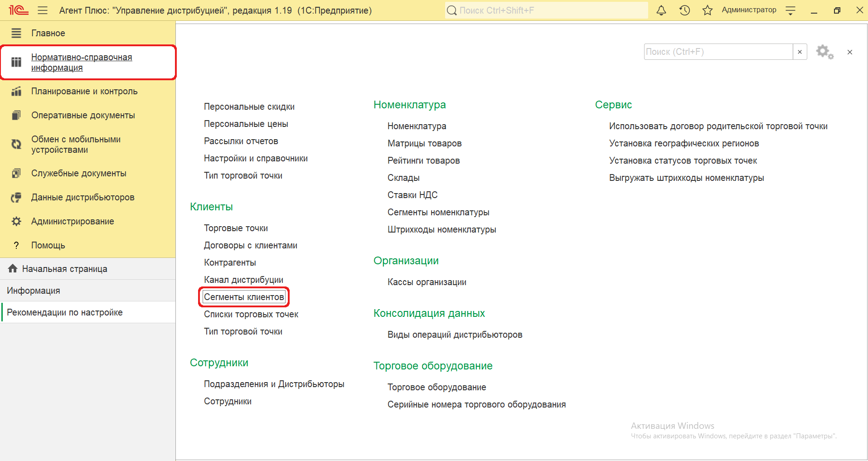Open Торговые точки list
Image resolution: width=868 pixels, height=461 pixels.
236,228
